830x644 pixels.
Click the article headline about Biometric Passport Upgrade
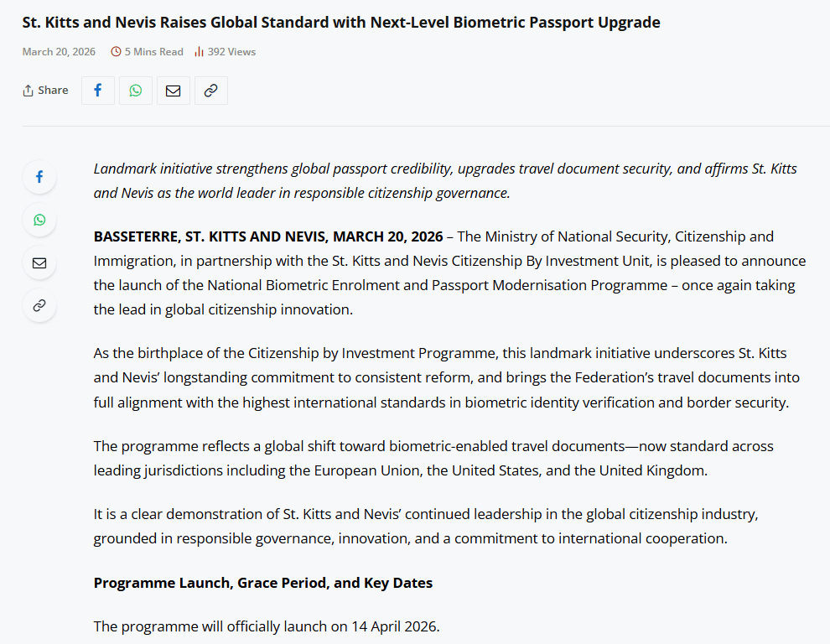tap(341, 23)
